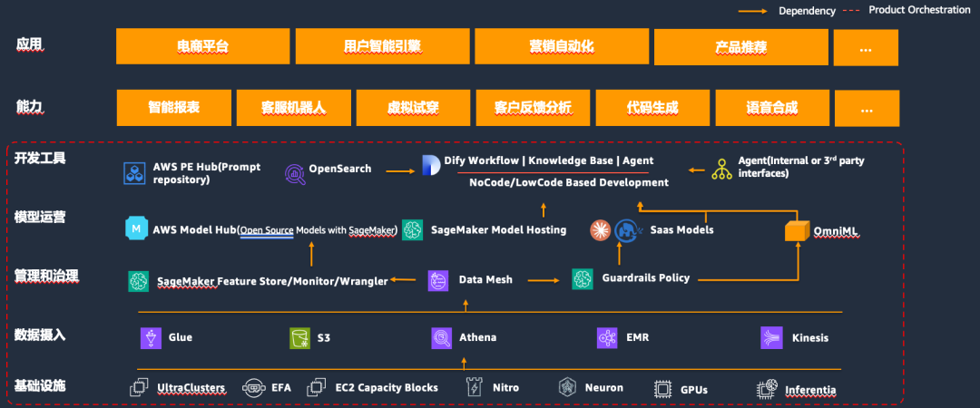Click the 基础设施 layer label
The image size is (980, 408).
coord(40,385)
